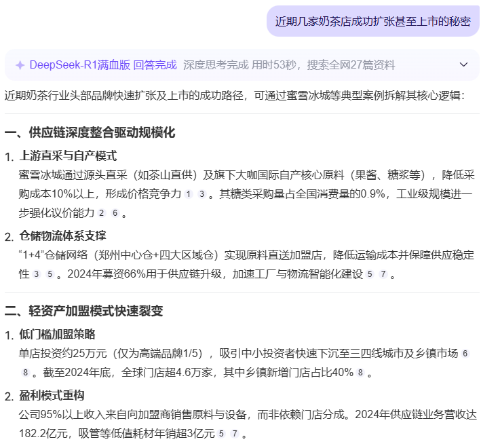This screenshot has width=500, height=448.
Task: Open citation 3 after 形成价格竞争力
Action: point(201,194)
